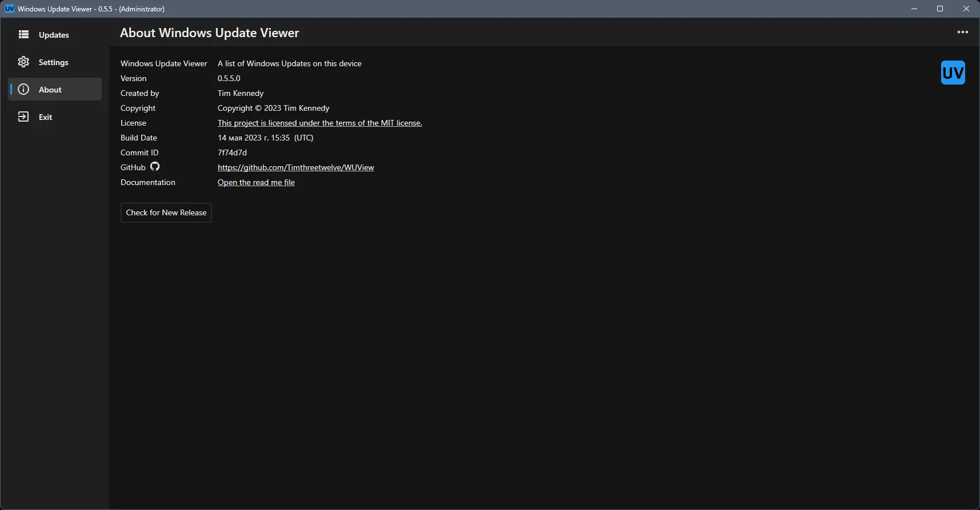
Task: Click the 'Copyright' label
Action: (138, 108)
